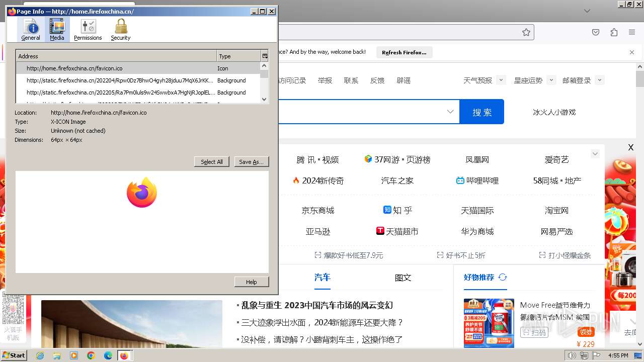The image size is (644, 362).
Task: Dismiss the welcome back notification bar
Action: (632, 52)
